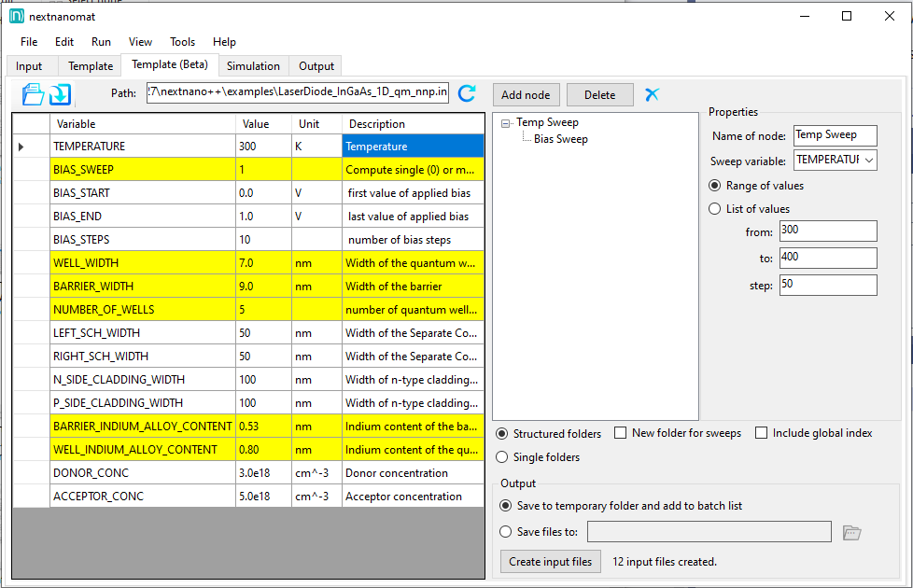This screenshot has height=588, width=913.
Task: Click the Name of node text field
Action: click(835, 136)
